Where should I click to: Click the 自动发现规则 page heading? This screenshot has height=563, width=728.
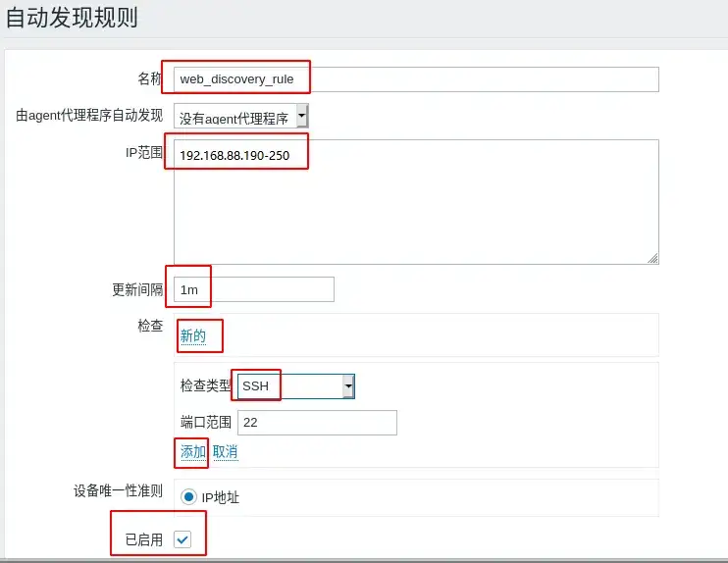tap(72, 18)
